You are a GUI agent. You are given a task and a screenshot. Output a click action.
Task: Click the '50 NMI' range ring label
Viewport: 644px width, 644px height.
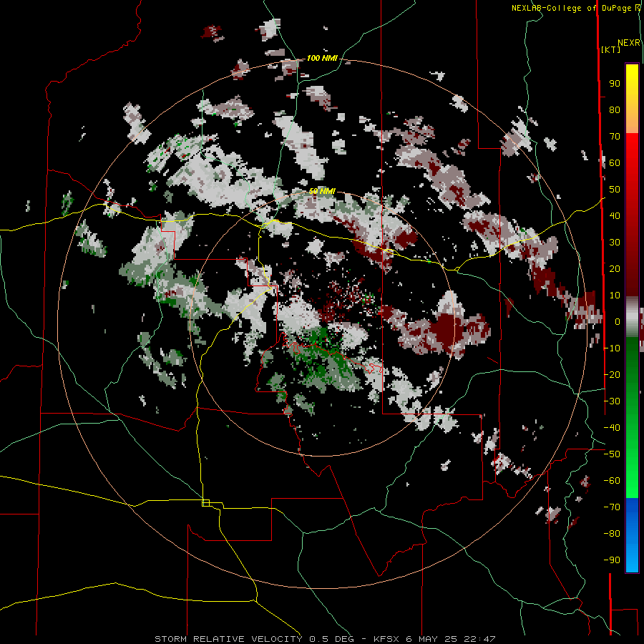click(322, 191)
